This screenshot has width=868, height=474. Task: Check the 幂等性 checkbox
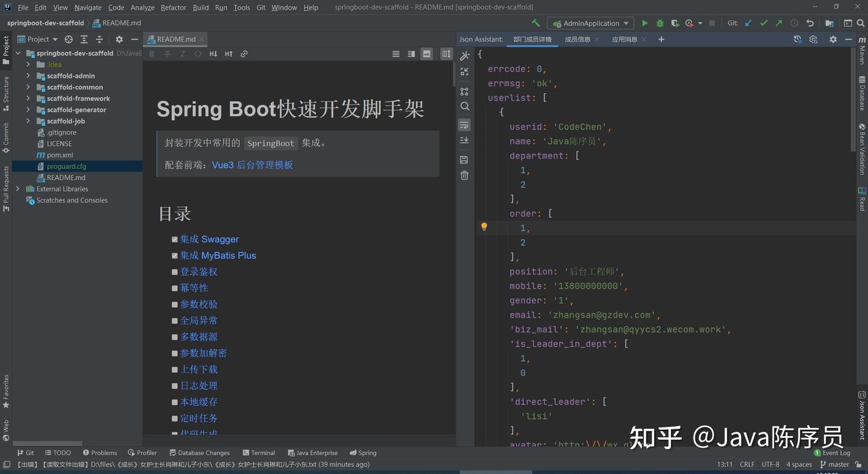[x=175, y=288]
